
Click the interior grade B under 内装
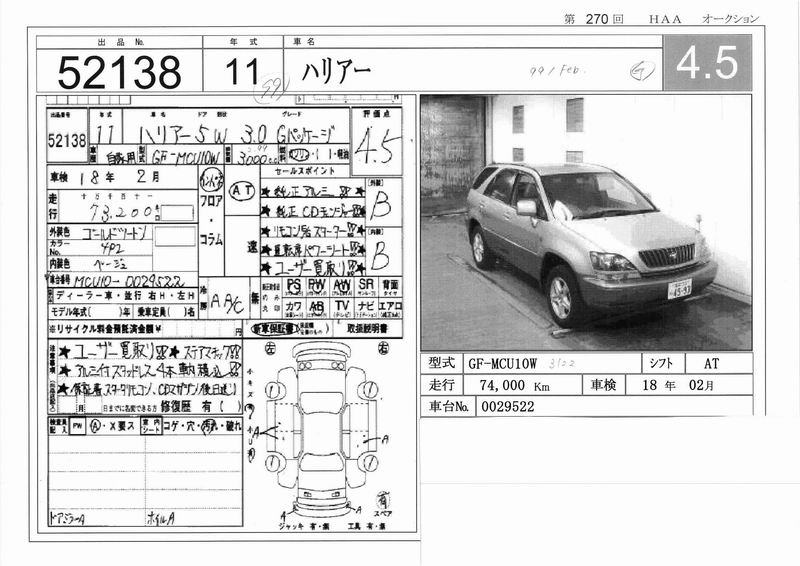tap(381, 255)
